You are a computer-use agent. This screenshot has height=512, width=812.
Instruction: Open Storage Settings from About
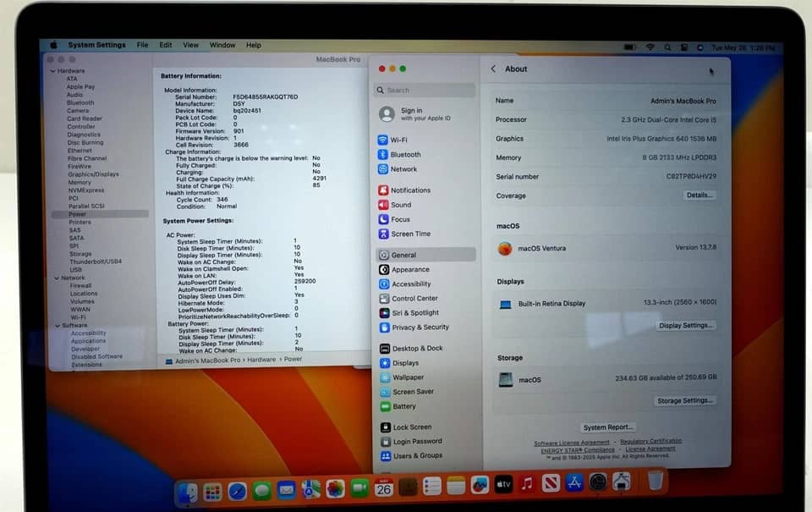(x=684, y=400)
